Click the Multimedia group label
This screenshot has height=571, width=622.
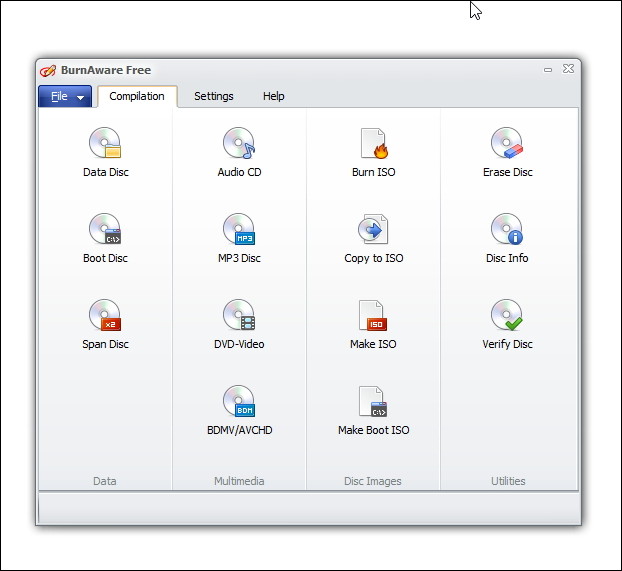pyautogui.click(x=239, y=481)
